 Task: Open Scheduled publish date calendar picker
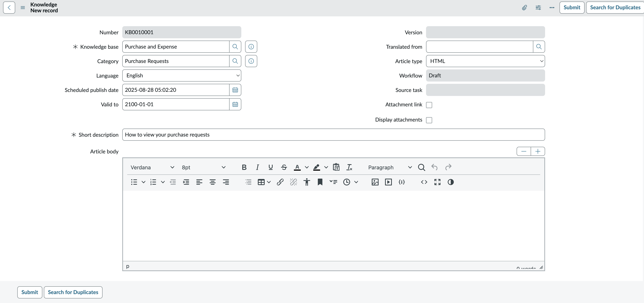(235, 90)
